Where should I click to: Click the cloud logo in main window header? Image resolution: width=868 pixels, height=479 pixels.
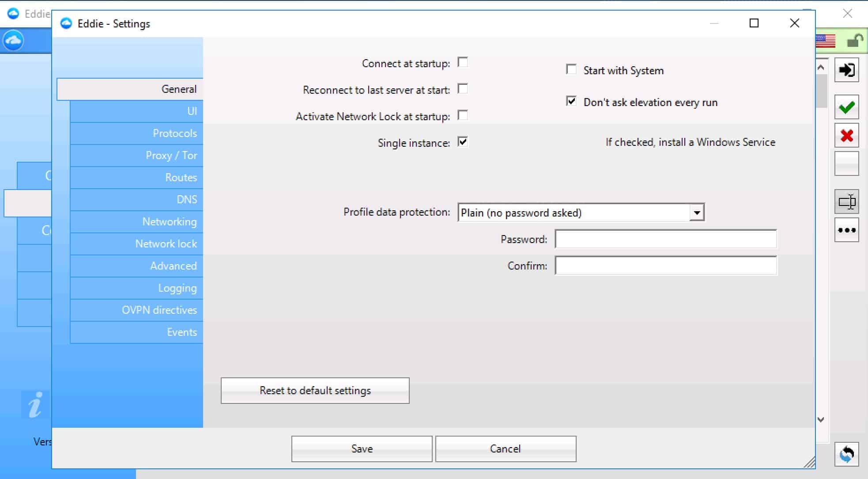tap(13, 41)
